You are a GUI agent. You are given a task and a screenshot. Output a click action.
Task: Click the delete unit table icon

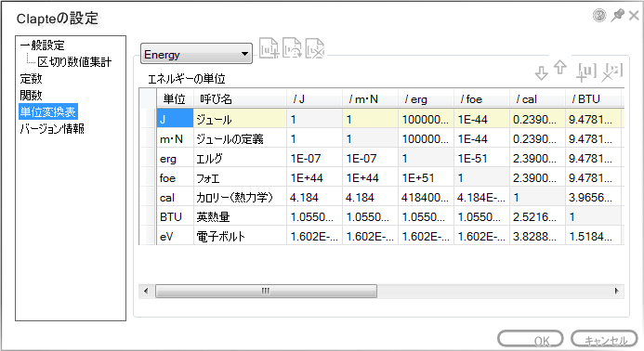tap(315, 48)
